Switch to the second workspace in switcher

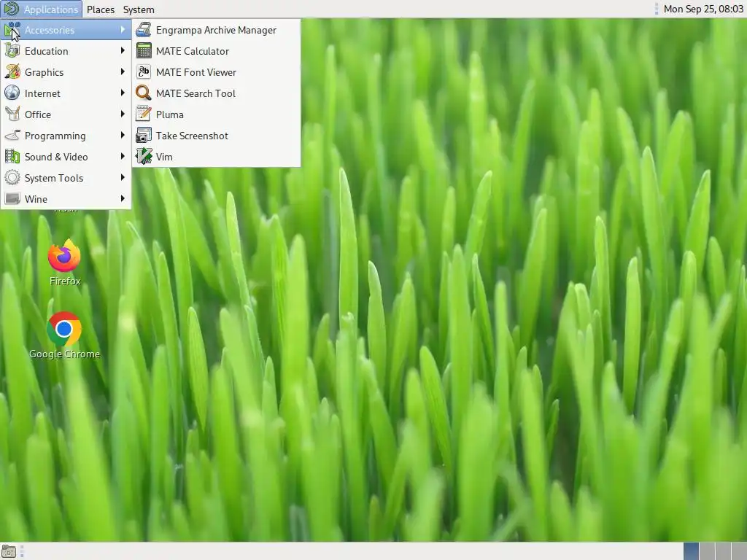pos(707,551)
